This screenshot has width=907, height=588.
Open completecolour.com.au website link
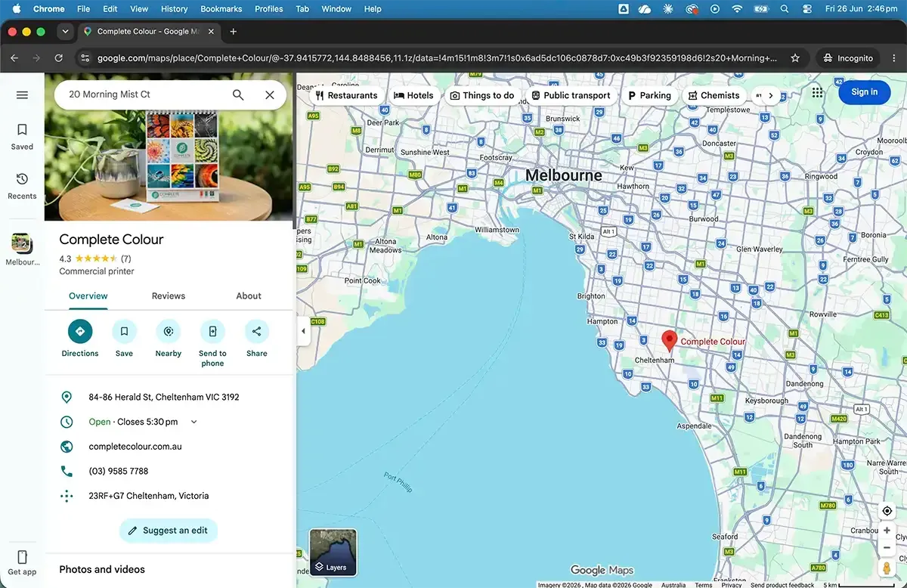(x=135, y=447)
